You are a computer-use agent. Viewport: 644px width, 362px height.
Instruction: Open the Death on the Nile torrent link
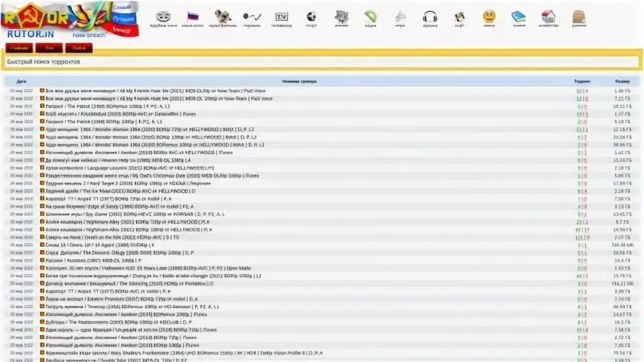112,237
